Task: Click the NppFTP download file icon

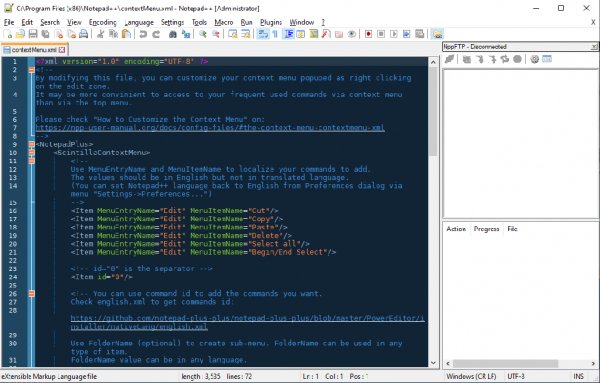Action: (479, 59)
